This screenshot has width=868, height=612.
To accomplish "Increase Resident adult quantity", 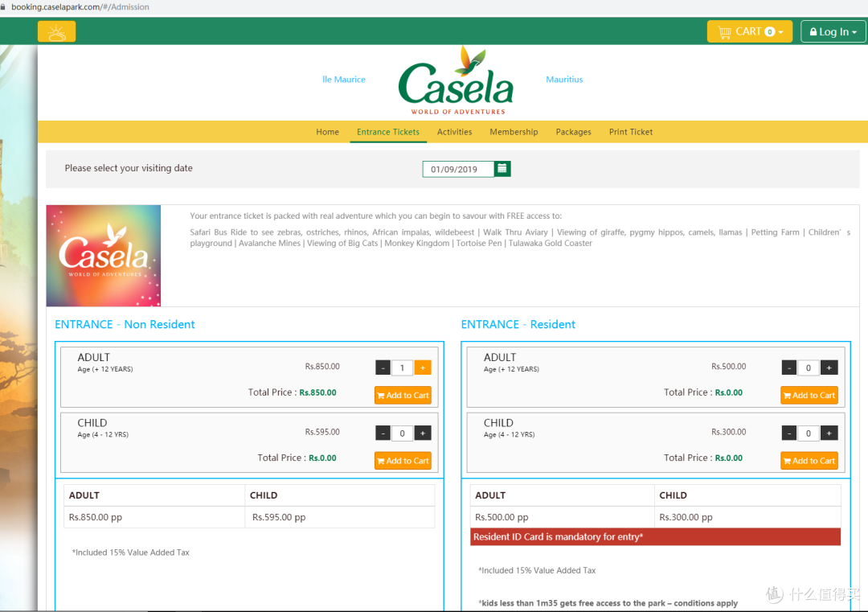I will 829,368.
